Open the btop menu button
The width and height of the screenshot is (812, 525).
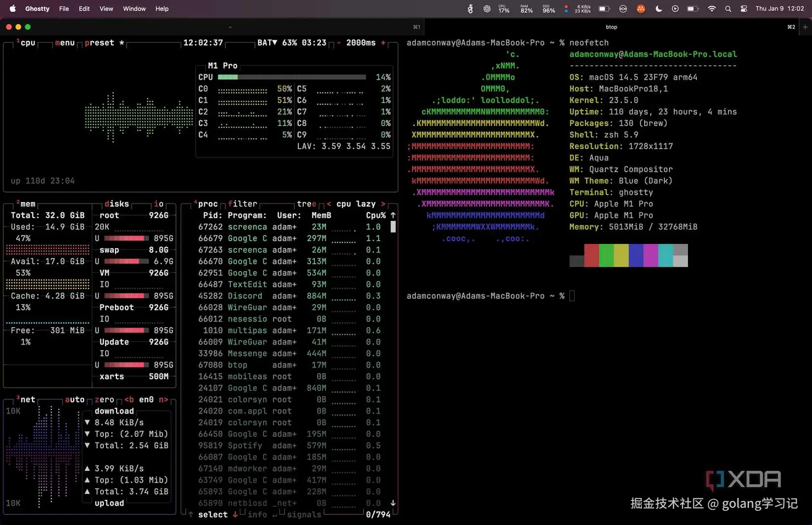(x=64, y=43)
